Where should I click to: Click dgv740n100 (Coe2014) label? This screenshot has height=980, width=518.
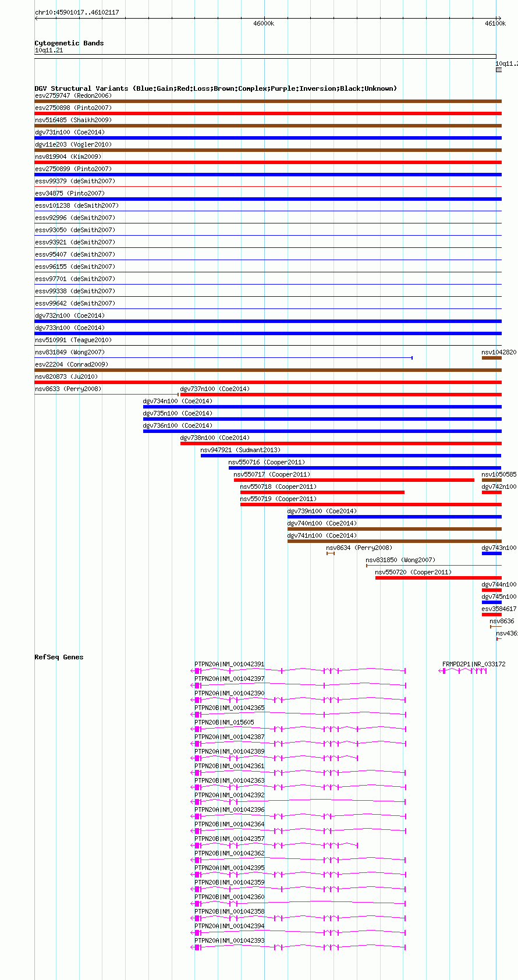(322, 523)
